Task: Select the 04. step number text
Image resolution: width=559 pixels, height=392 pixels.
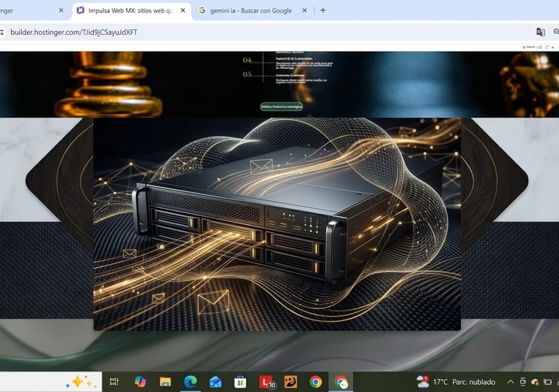Action: point(247,60)
